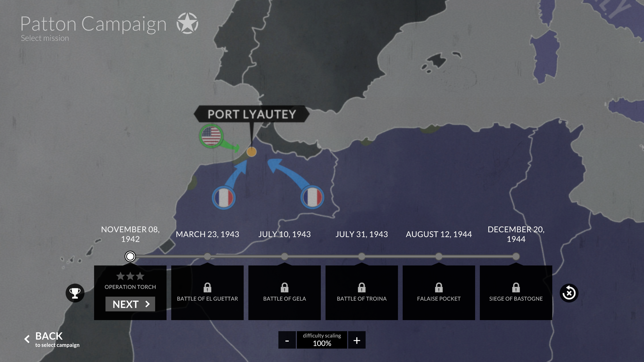Click the FALAISE POCKET label

pos(439,299)
